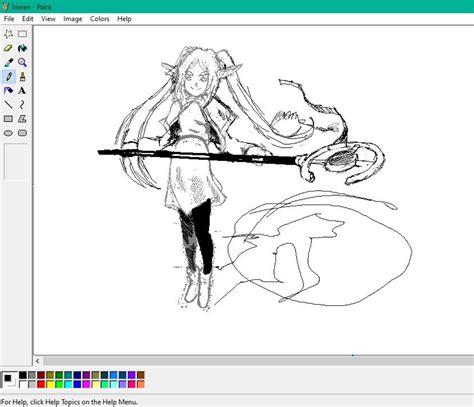The width and height of the screenshot is (474, 407).
Task: Select the Airbrush spray tool
Action: tap(8, 91)
